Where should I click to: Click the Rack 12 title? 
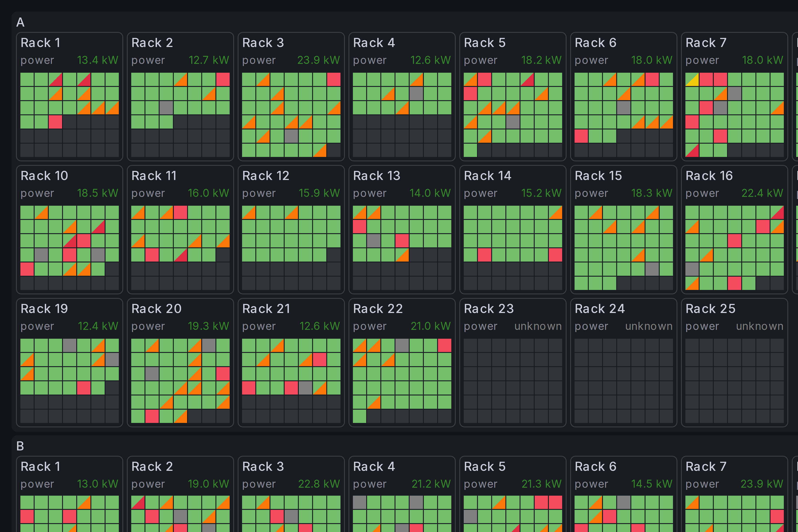266,176
